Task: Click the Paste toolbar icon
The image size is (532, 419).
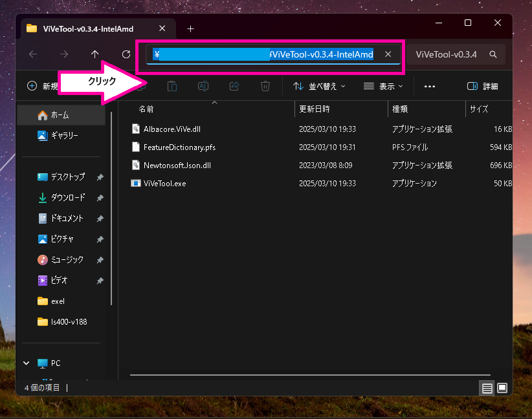Action: pos(172,86)
